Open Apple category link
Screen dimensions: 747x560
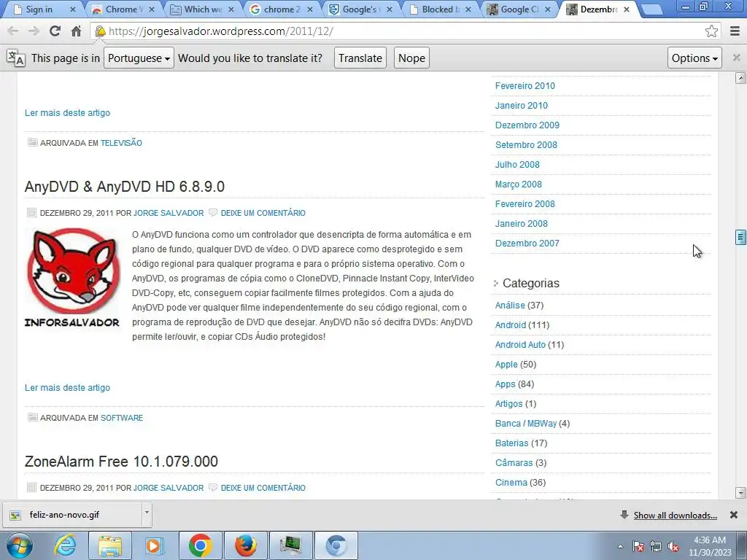pyautogui.click(x=506, y=365)
